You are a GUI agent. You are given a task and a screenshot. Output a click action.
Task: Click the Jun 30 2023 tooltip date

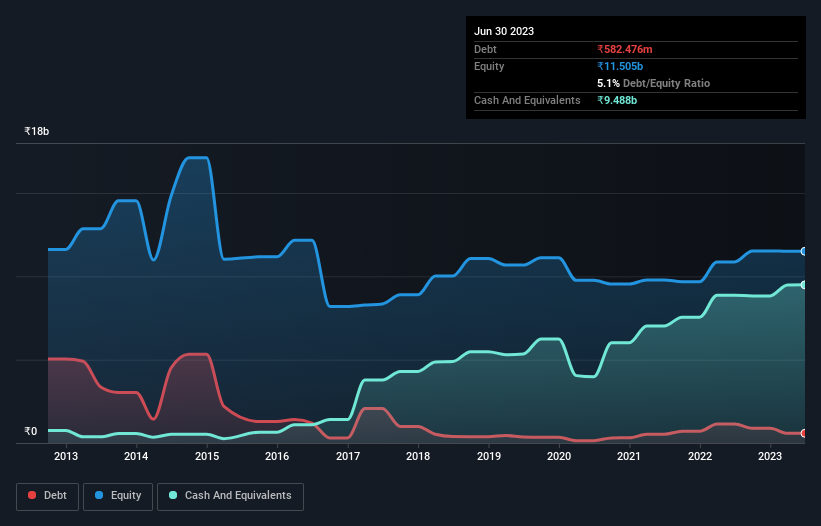click(504, 31)
